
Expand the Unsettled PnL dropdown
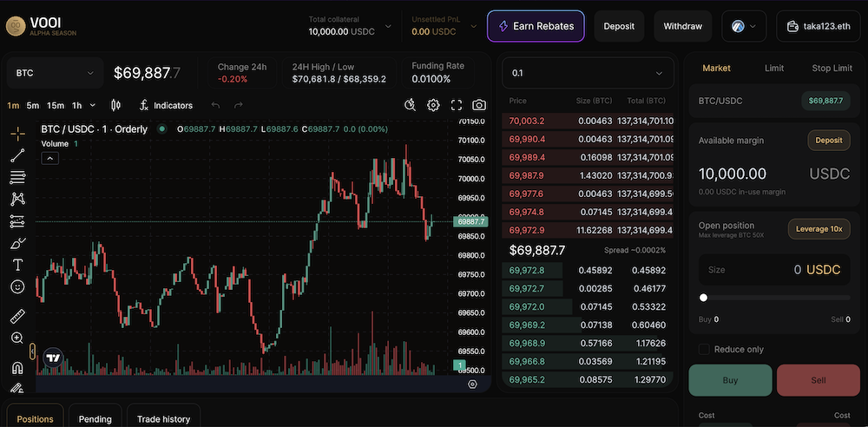tap(473, 26)
